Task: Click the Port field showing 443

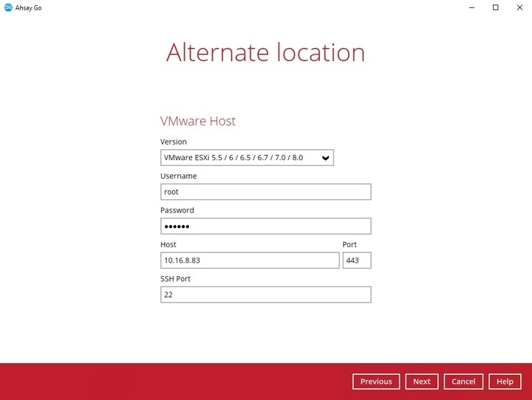Action: coord(357,261)
